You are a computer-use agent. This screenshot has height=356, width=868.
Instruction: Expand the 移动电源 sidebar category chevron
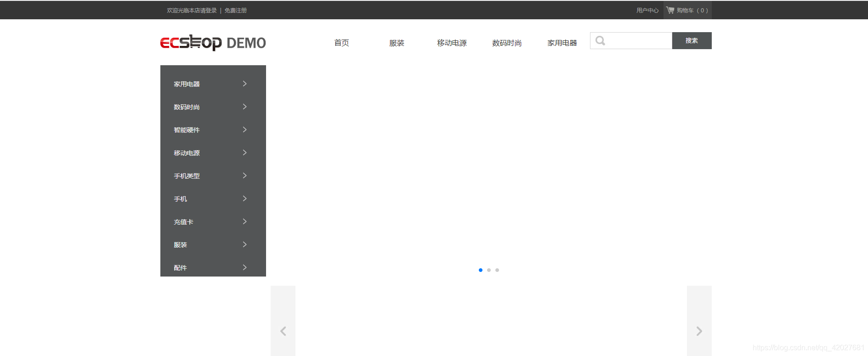pyautogui.click(x=244, y=153)
